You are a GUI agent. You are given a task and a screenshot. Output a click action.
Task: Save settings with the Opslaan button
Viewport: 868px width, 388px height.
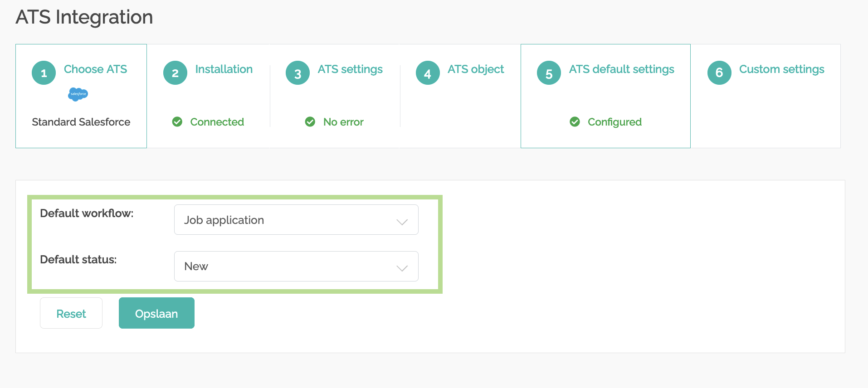point(156,313)
